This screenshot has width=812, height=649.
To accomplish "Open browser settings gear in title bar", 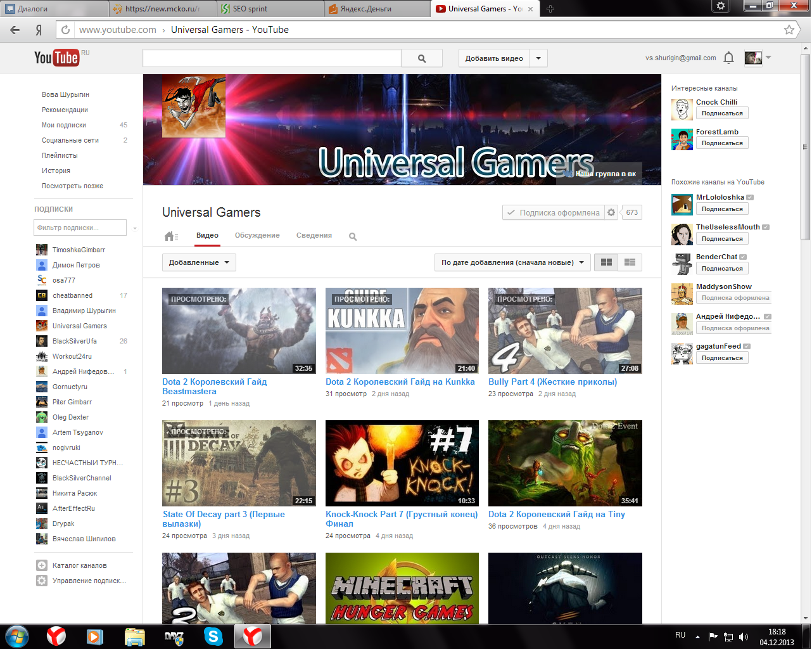I will pos(721,6).
